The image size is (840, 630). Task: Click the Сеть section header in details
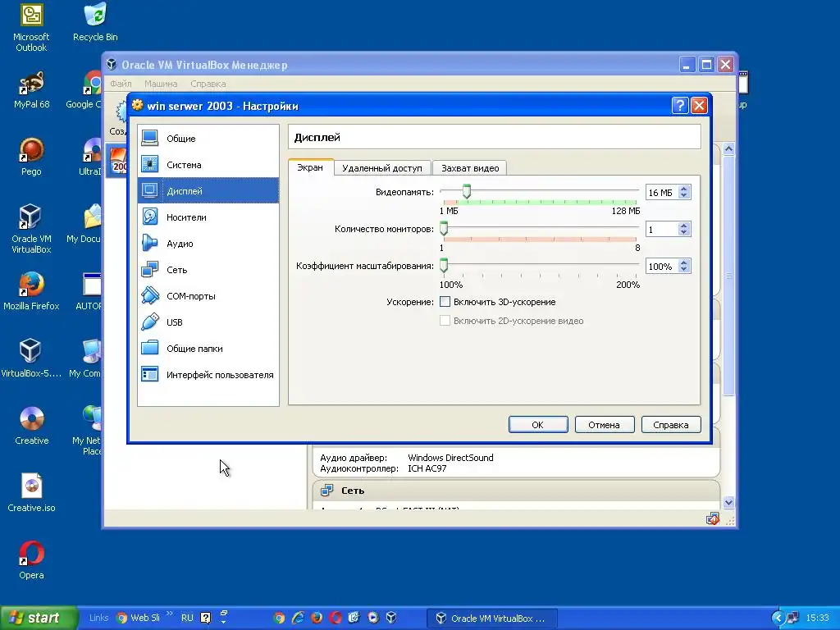click(x=517, y=491)
